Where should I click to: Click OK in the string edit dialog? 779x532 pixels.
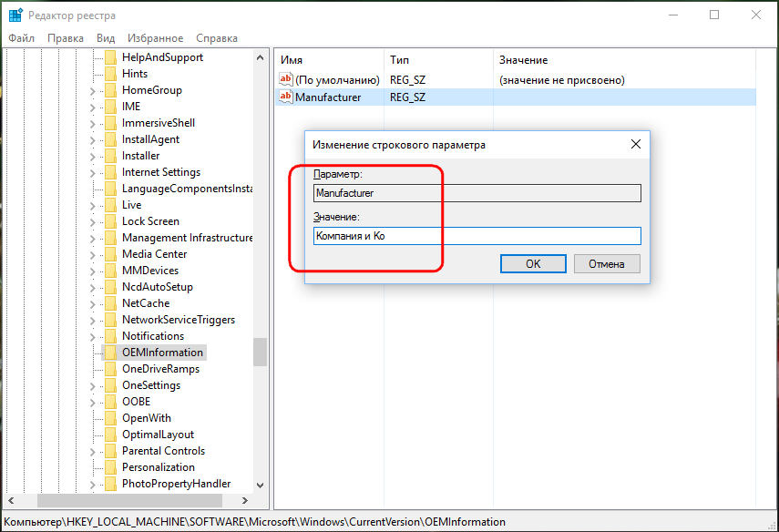coord(533,264)
